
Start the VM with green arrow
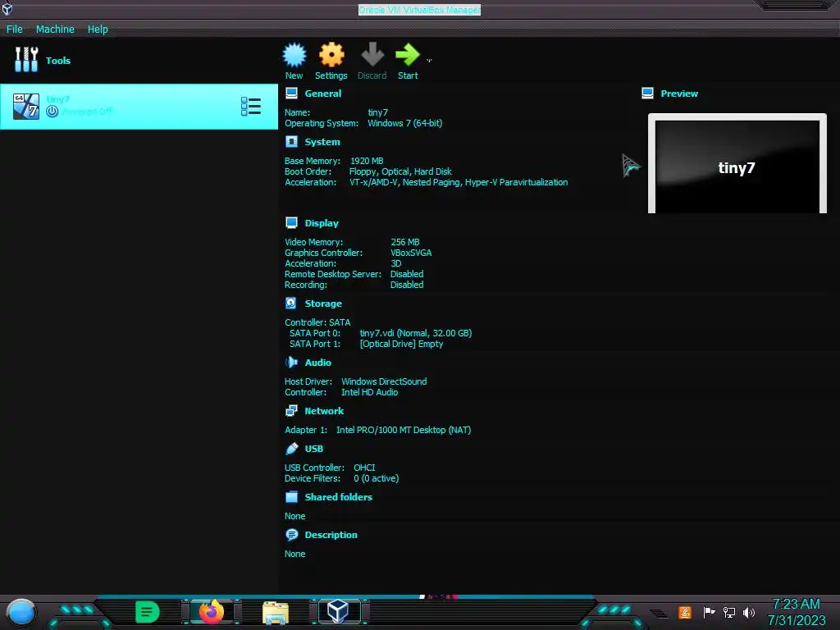click(x=407, y=55)
